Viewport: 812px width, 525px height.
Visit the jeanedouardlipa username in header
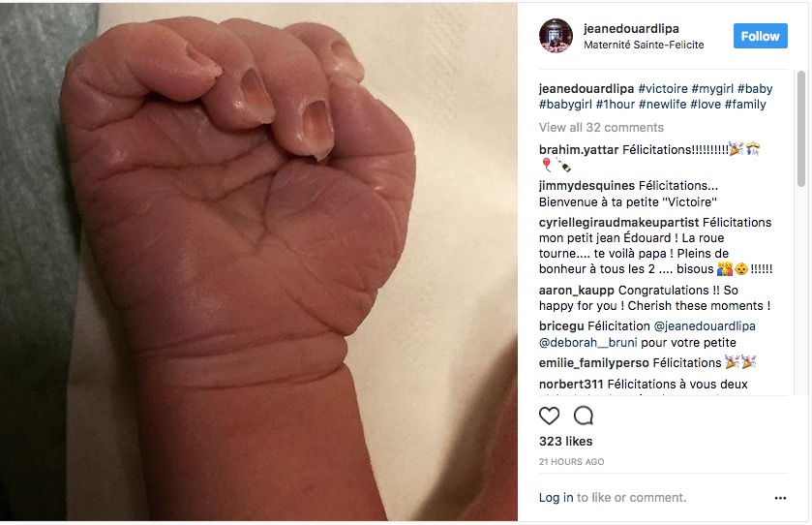631,28
